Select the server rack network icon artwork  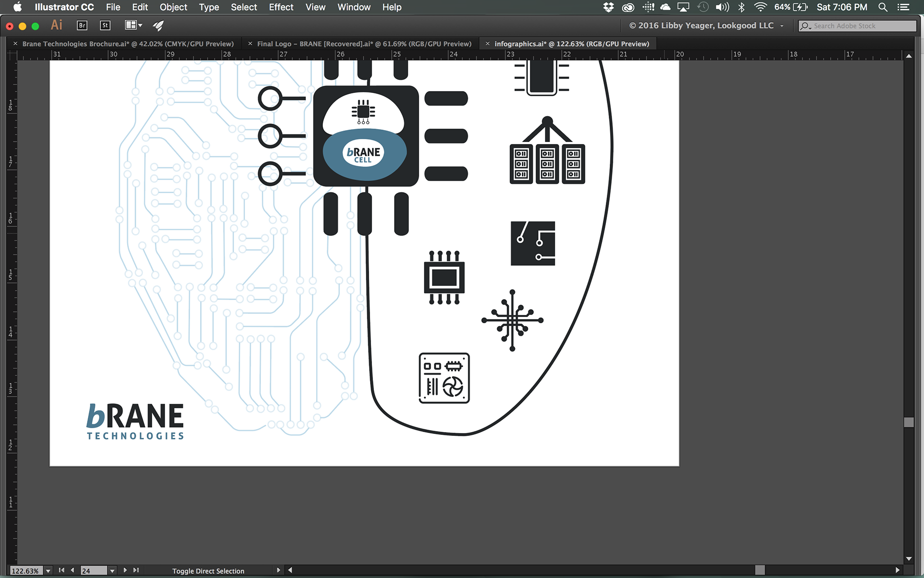coord(547,150)
